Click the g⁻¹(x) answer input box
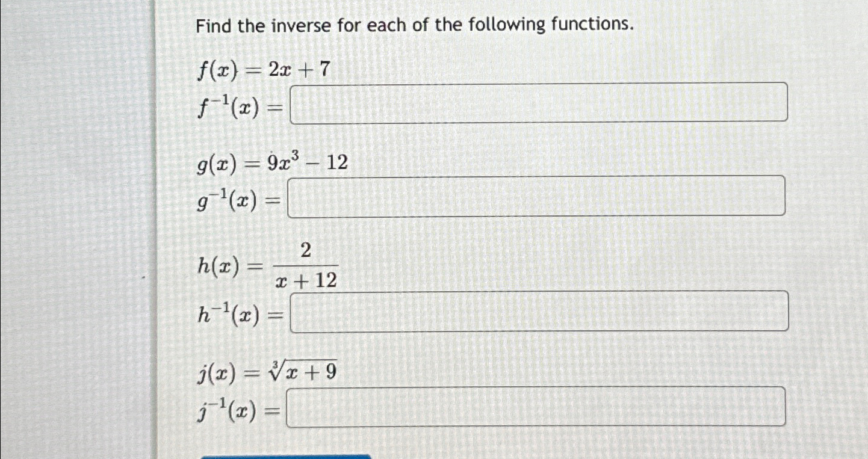Screen dimensions: 868x459 pos(539,196)
